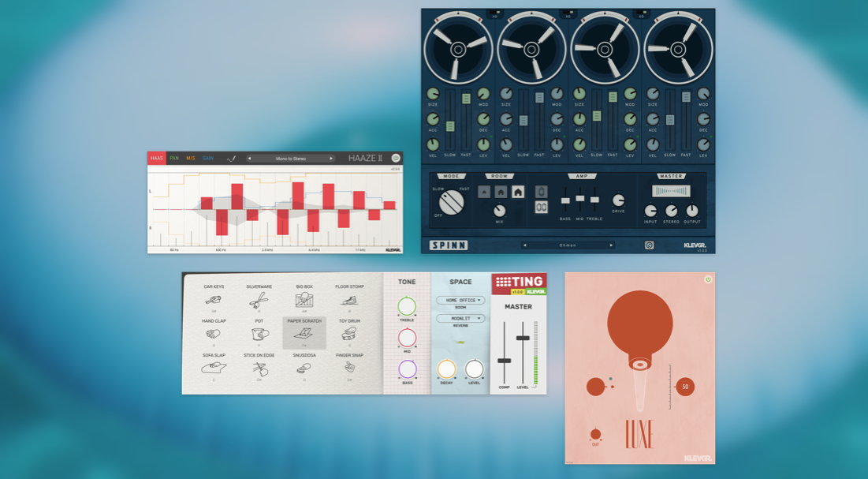868x479 pixels.
Task: Select the draw curve tool in Haaze
Action: [232, 159]
